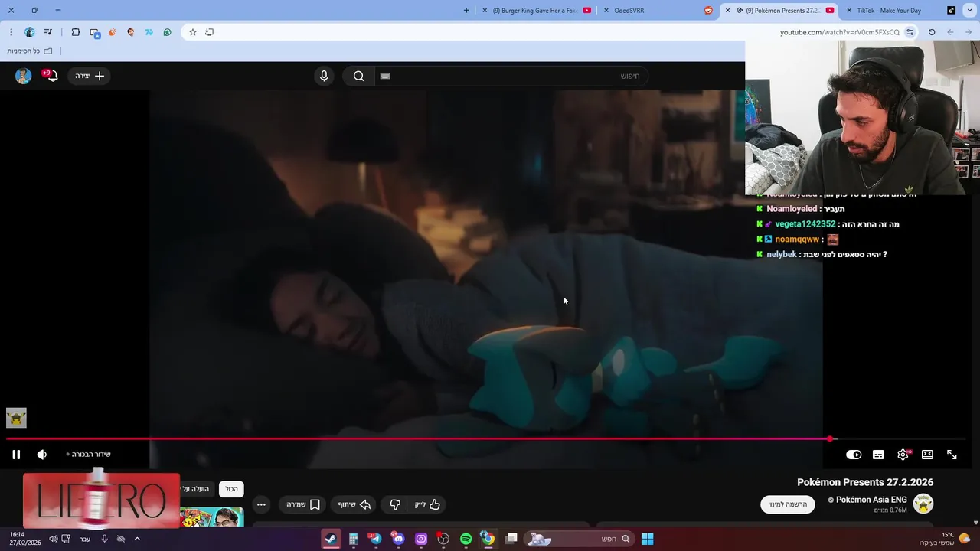Open the יצירה create button
Image resolution: width=980 pixels, height=551 pixels.
click(x=90, y=76)
